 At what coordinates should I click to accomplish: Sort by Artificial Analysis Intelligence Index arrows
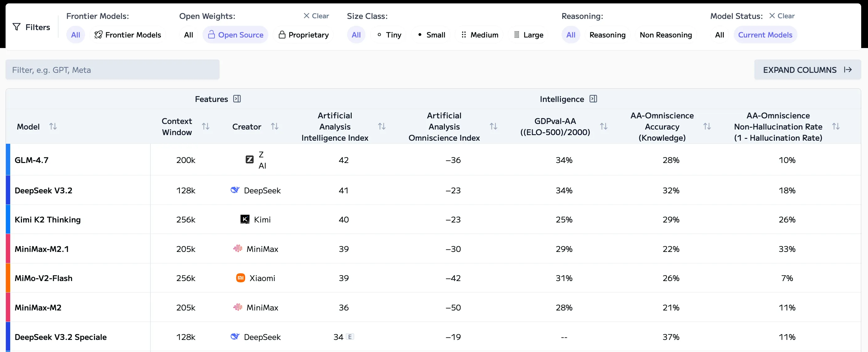381,126
